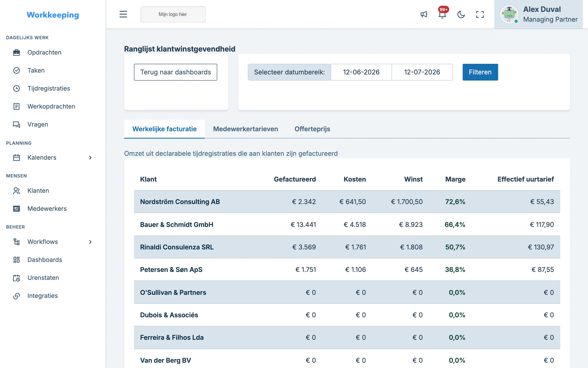Click the Taken checkmark icon
Image resolution: width=588 pixels, height=368 pixels.
(16, 71)
